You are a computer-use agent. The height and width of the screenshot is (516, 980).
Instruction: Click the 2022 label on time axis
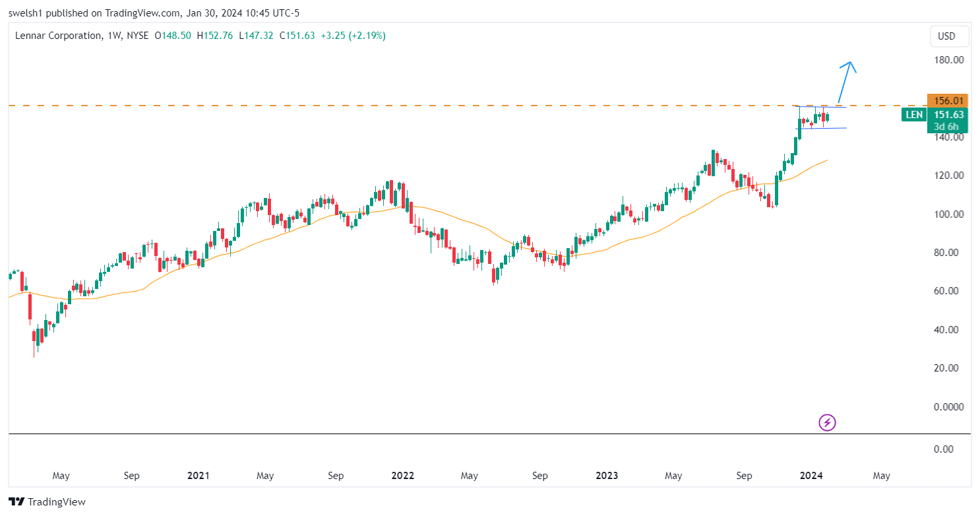(x=402, y=476)
